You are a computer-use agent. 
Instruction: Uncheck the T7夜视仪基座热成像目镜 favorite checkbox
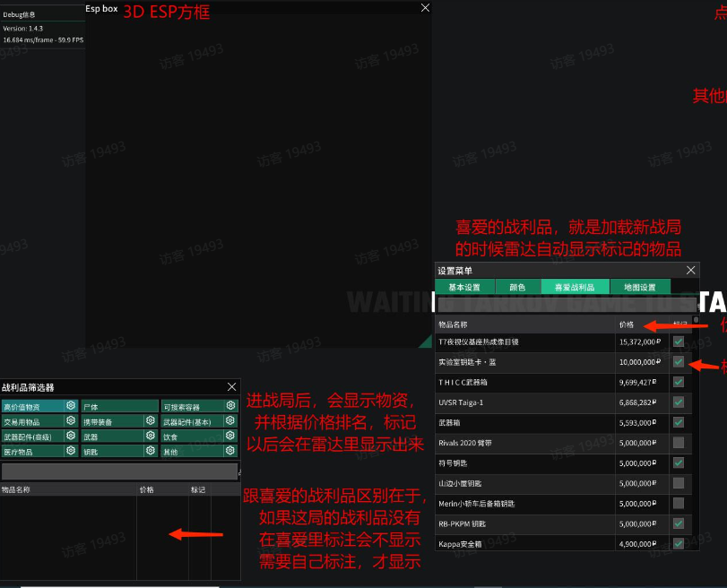coord(679,342)
